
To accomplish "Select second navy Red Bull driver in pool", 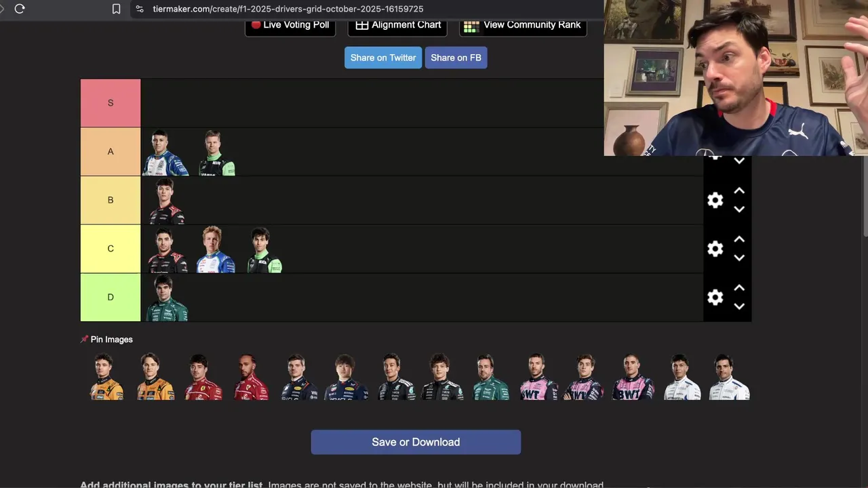I will tap(347, 377).
